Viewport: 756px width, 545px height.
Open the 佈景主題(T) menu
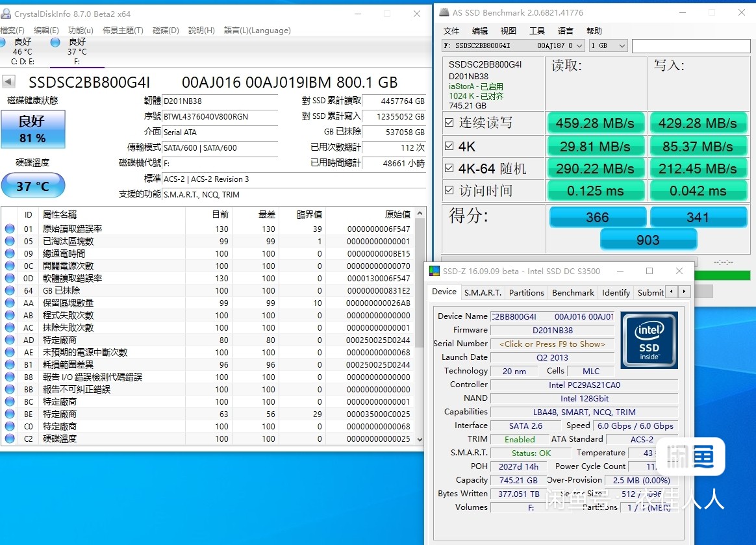coord(123,31)
